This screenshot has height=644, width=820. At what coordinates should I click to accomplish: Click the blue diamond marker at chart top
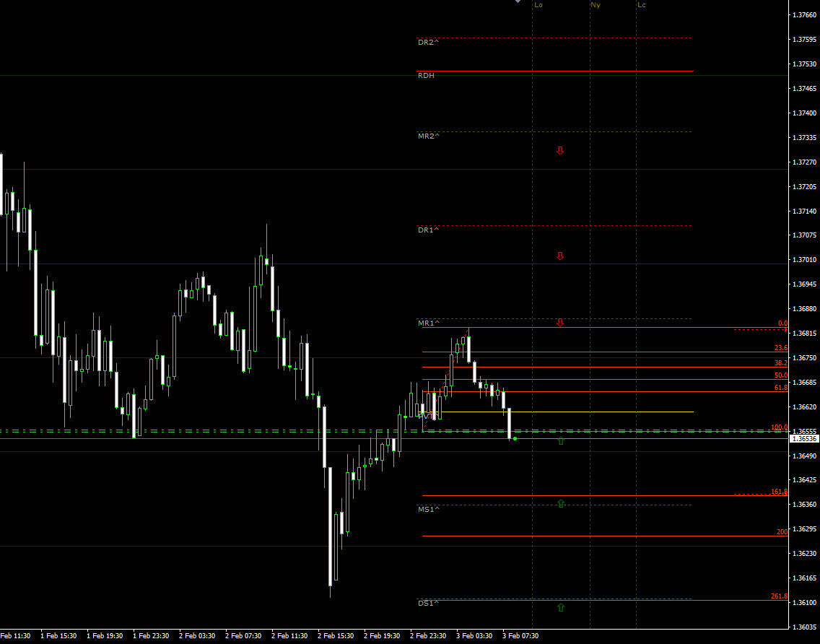(x=517, y=2)
